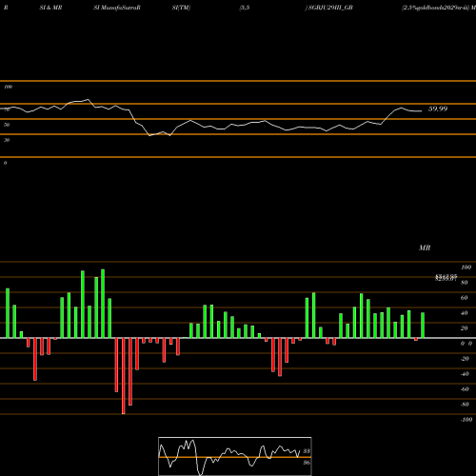Click the RSI axis label 30
Screen dimensions: 476x476
7,140
